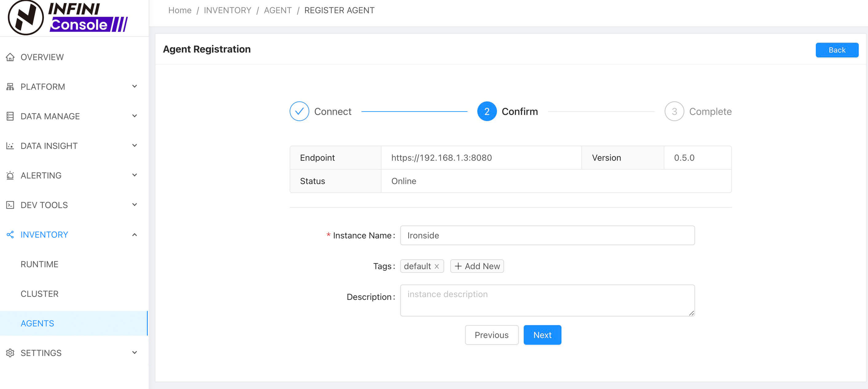The width and height of the screenshot is (868, 389).
Task: Expand the PLATFORM menu chevron
Action: pos(135,86)
